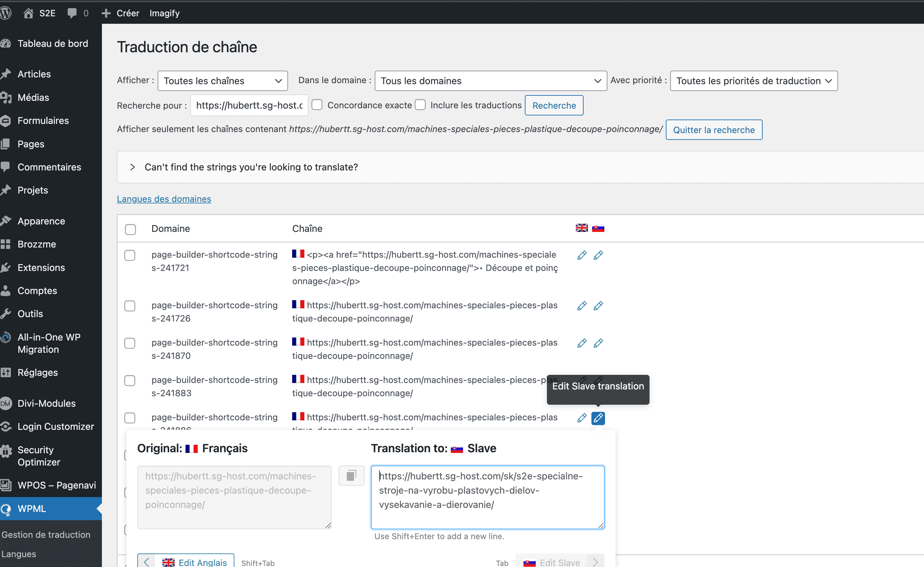
Task: Open the Afficher 'Toutes les chaînes' dropdown
Action: coord(223,80)
